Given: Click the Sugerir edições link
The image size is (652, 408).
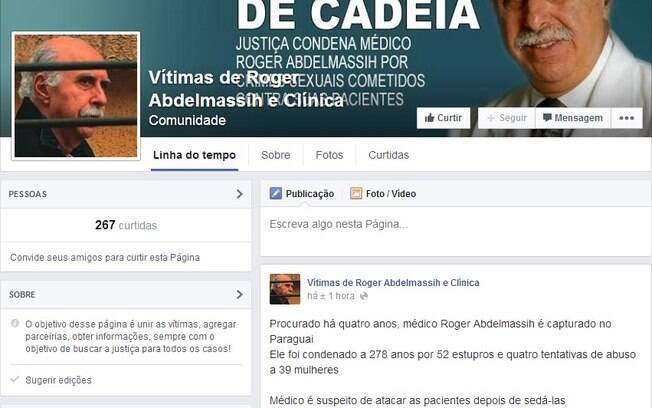Looking at the screenshot, I should pyautogui.click(x=58, y=380).
